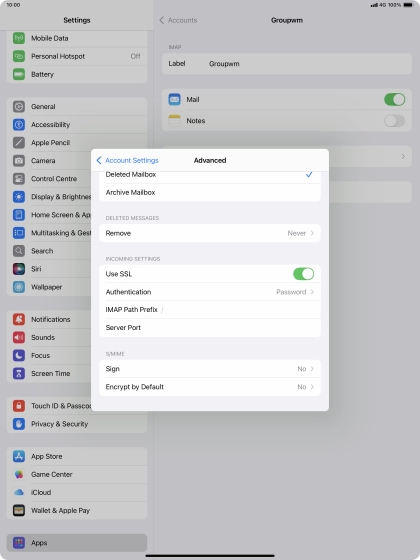Tap the Camera icon in settings
Image resolution: width=420 pixels, height=560 pixels.
(19, 161)
